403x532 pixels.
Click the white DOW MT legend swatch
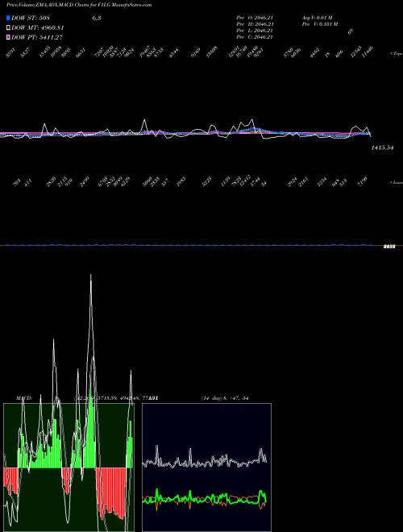(9, 28)
